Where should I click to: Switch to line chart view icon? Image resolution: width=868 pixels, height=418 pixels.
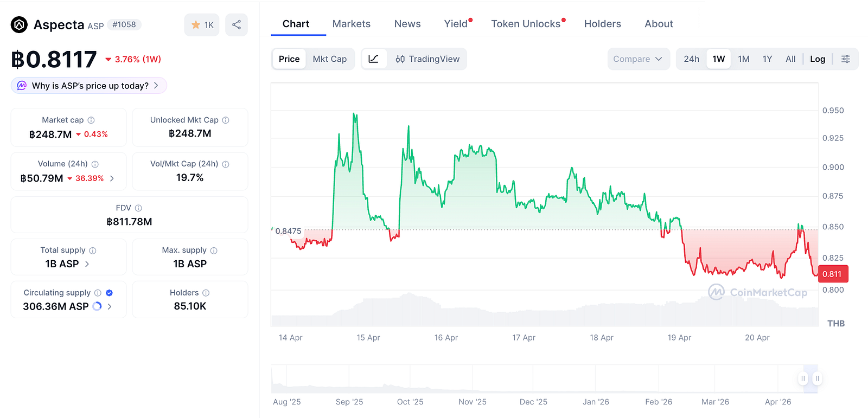coord(374,59)
